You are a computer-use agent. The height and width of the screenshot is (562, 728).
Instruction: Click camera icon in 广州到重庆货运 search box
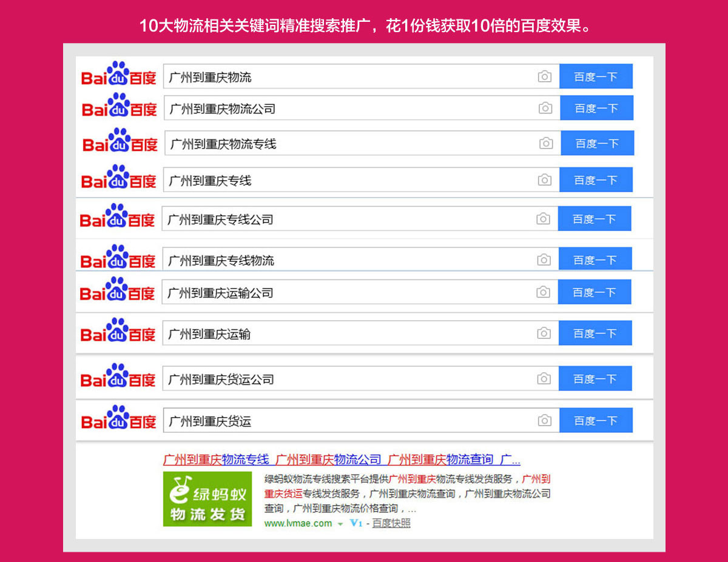(545, 421)
